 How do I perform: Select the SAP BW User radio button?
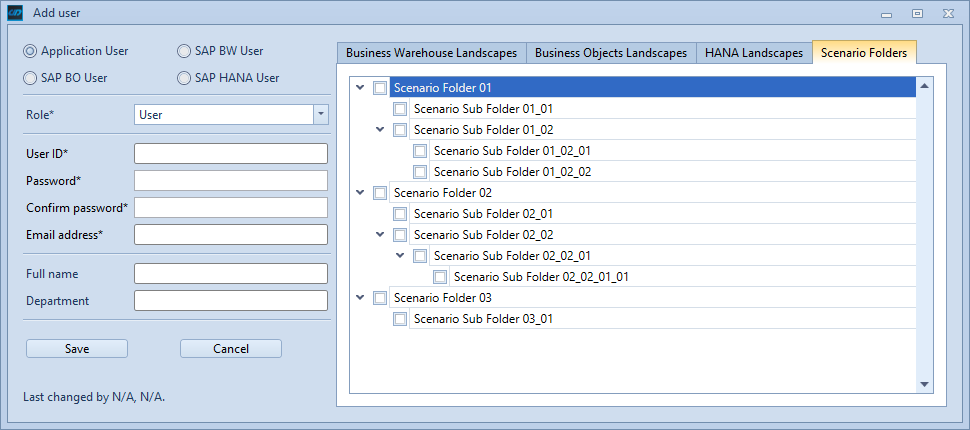184,51
